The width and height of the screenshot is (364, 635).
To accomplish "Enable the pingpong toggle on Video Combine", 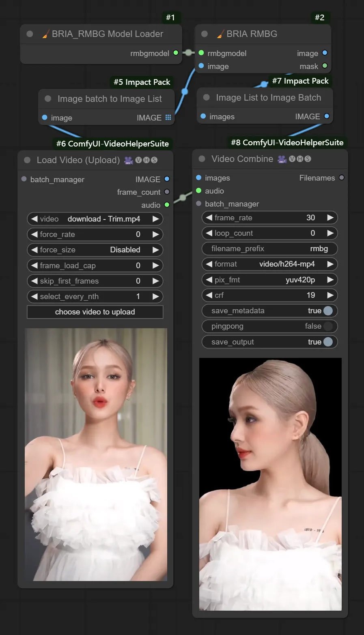I will (x=327, y=326).
